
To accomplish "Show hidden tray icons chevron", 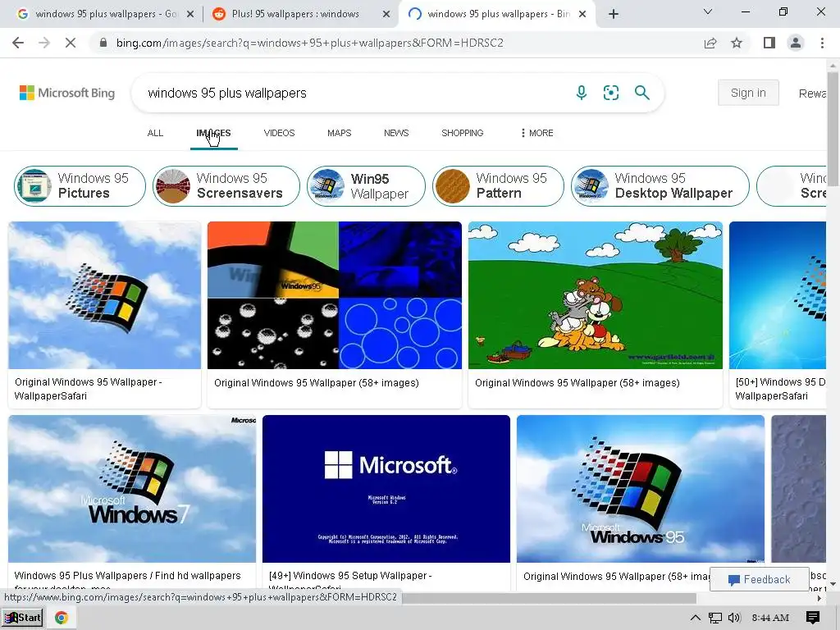I will (x=695, y=618).
